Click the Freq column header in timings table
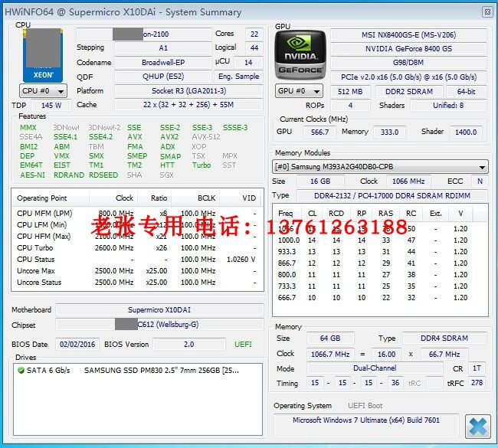The height and width of the screenshot is (448, 498). coord(285,214)
